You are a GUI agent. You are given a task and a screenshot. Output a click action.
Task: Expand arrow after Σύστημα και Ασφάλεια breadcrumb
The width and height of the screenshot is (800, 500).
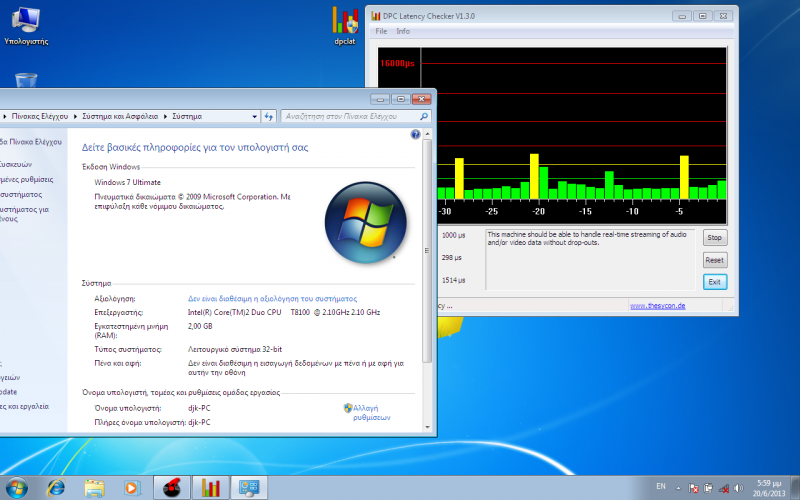coord(165,116)
